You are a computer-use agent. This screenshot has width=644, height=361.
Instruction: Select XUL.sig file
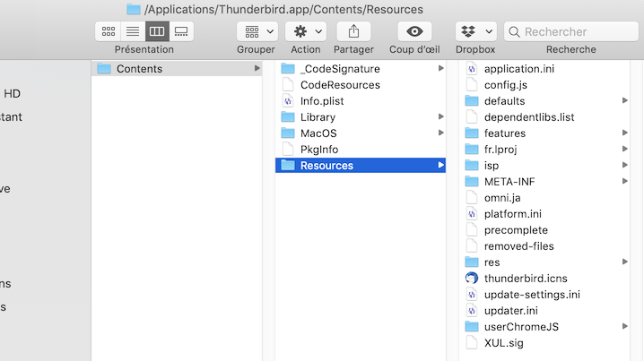point(544,343)
